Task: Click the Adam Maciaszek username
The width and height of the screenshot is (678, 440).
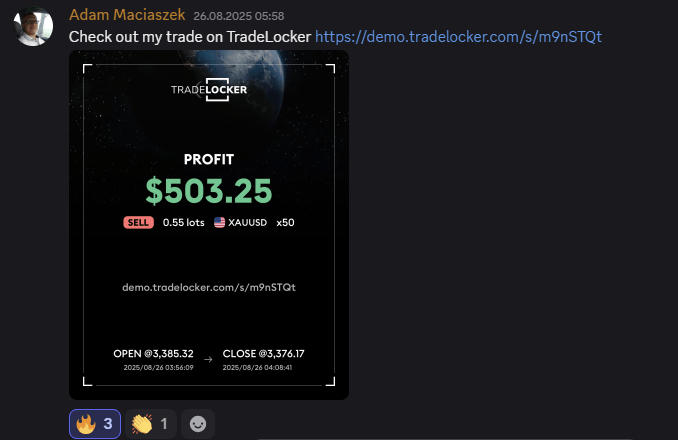Action: click(127, 15)
